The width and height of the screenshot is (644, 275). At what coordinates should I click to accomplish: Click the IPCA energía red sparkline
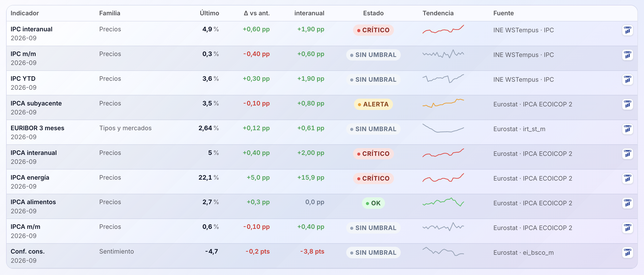pos(443,178)
